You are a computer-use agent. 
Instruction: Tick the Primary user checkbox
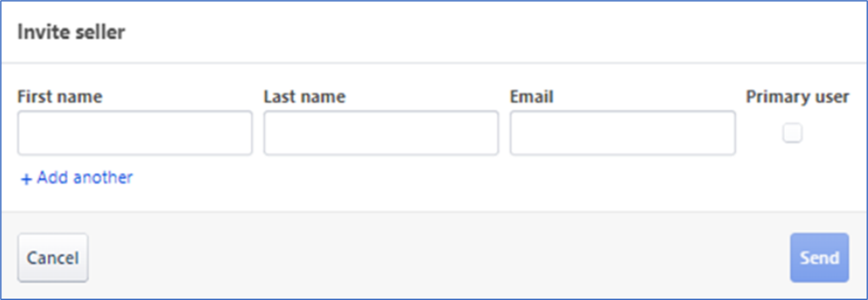pos(792,133)
